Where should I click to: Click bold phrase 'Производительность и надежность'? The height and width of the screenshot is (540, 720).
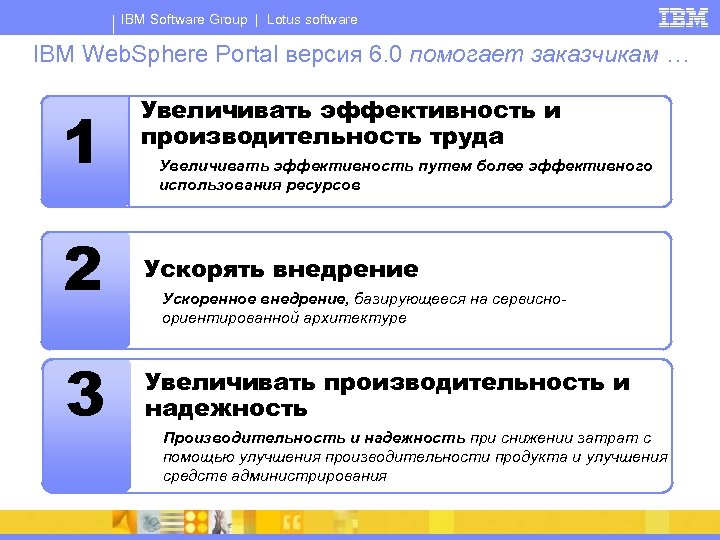tap(315, 438)
